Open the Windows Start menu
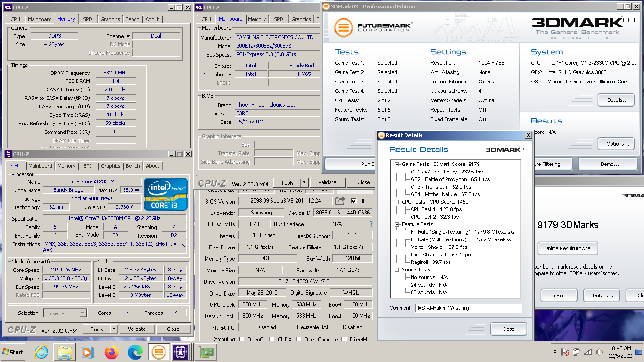The width and height of the screenshot is (644, 362). point(13,352)
